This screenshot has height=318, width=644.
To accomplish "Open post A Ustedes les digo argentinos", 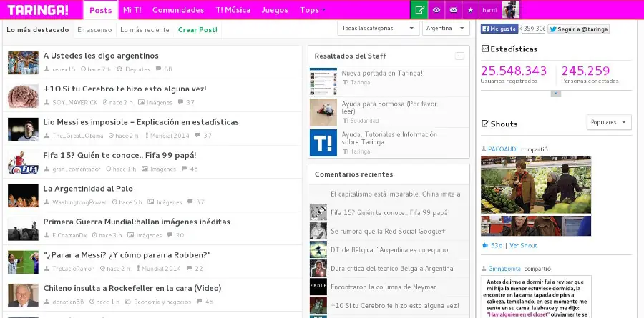I will coord(101,56).
